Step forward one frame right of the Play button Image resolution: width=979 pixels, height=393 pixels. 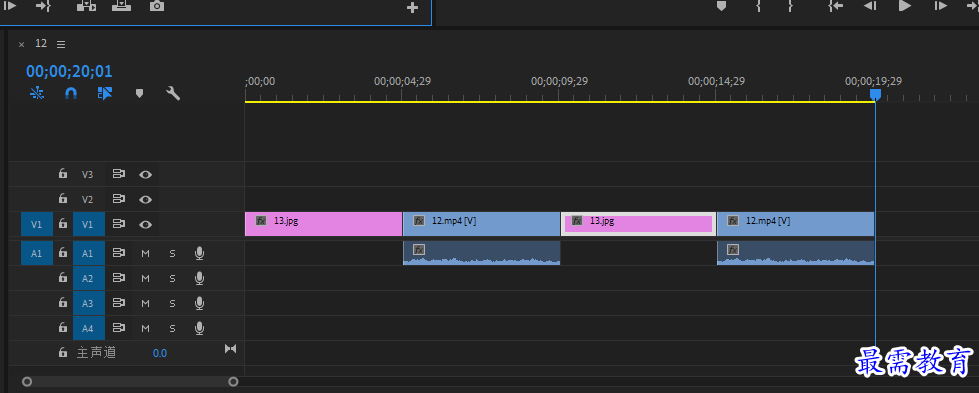point(940,6)
